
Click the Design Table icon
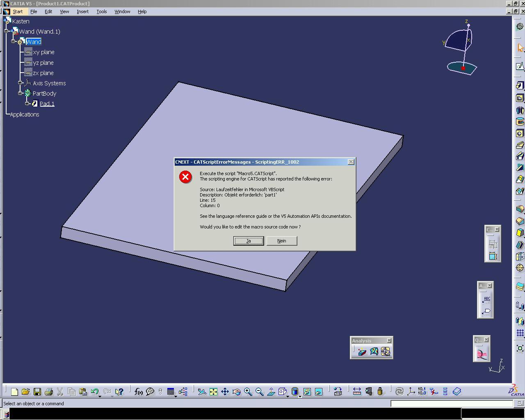click(171, 392)
